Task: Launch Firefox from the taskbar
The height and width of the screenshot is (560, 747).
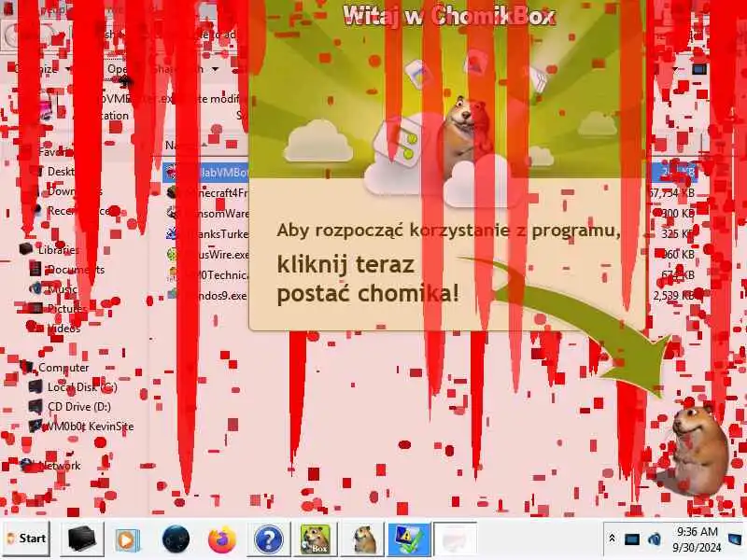Action: (x=222, y=539)
